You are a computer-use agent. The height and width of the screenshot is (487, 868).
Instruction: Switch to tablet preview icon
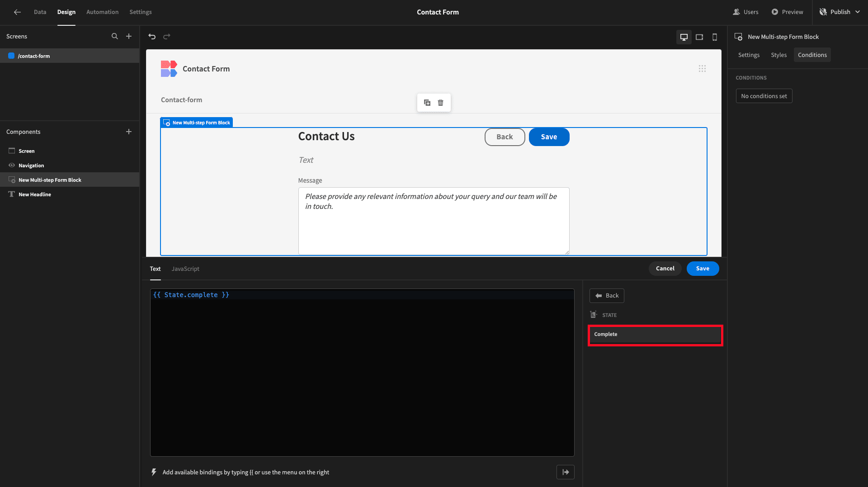[699, 37]
